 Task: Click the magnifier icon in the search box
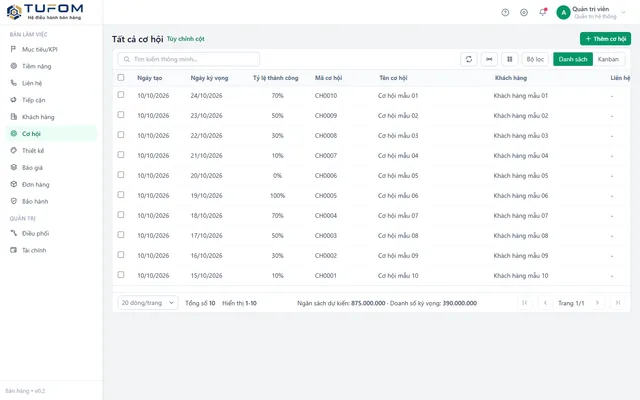tap(127, 59)
